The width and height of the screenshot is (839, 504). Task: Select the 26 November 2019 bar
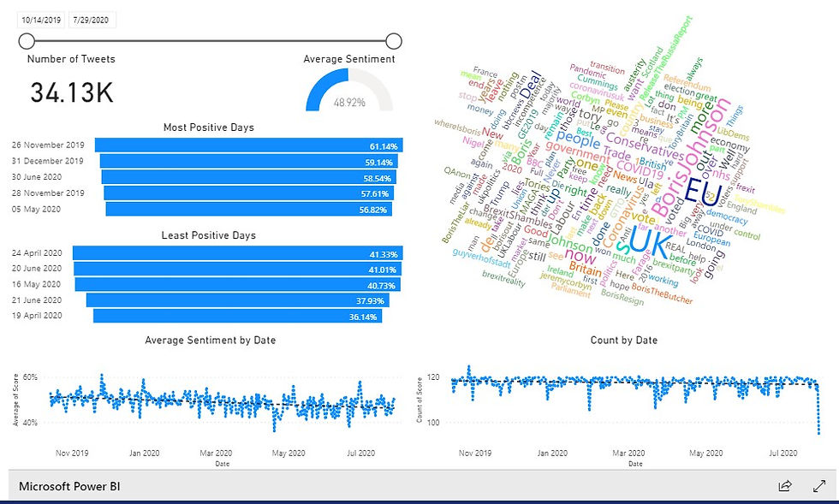249,145
